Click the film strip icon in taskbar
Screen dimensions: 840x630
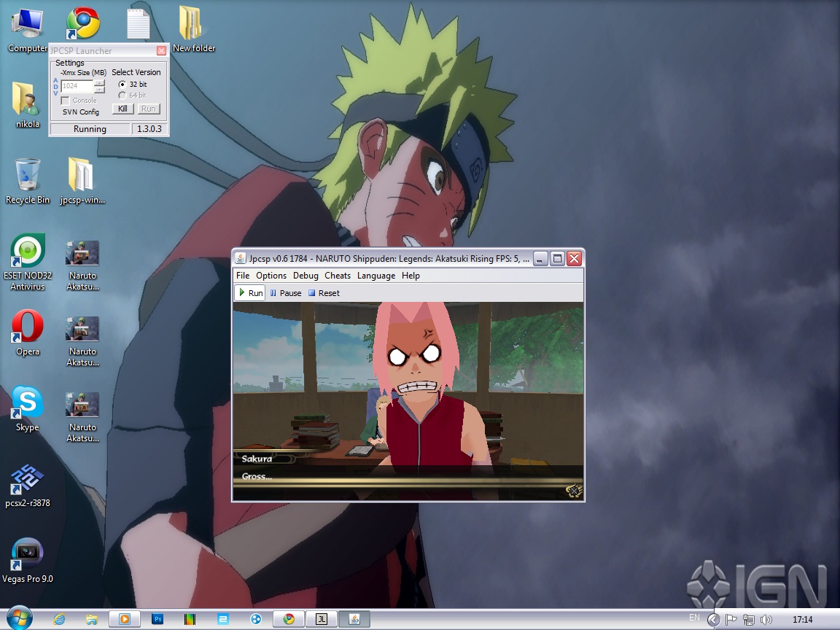click(190, 619)
